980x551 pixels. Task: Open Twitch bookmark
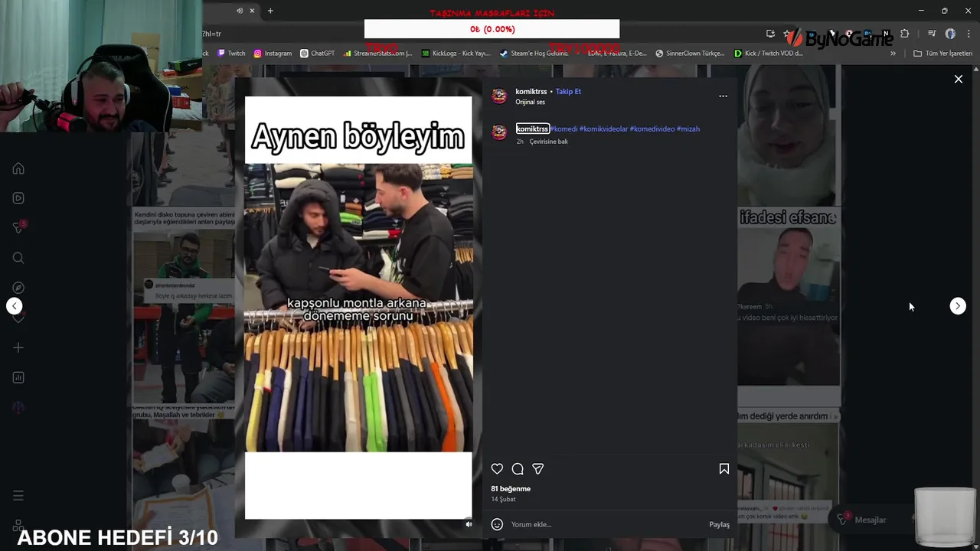[x=231, y=54]
